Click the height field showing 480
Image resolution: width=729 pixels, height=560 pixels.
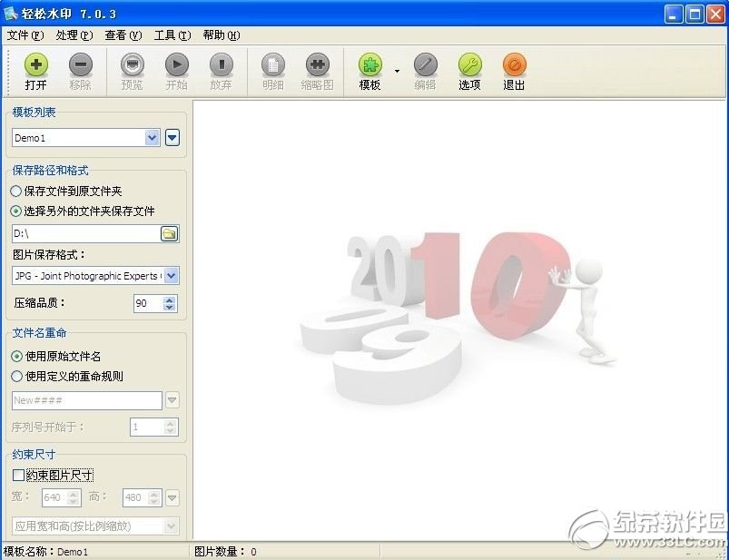pyautogui.click(x=135, y=497)
